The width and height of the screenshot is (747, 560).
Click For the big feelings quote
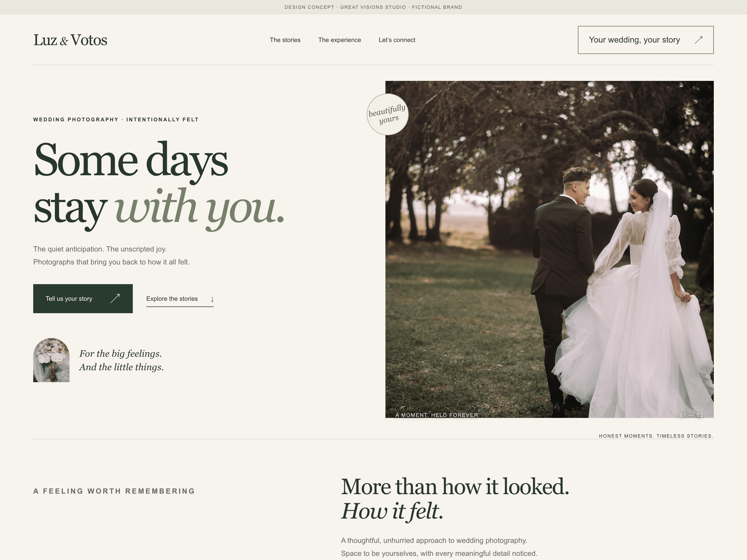point(121,360)
